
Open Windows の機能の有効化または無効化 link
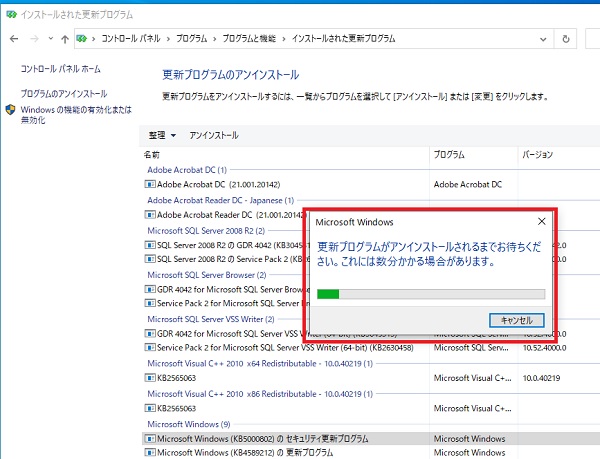(76, 115)
